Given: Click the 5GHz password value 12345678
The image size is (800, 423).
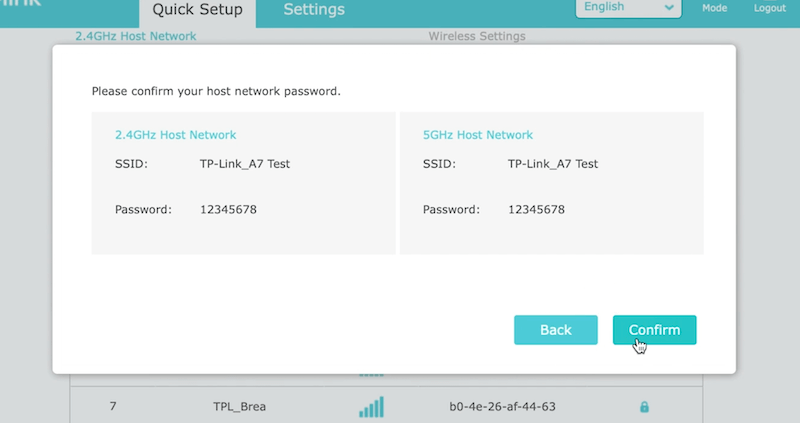Looking at the screenshot, I should click(536, 210).
